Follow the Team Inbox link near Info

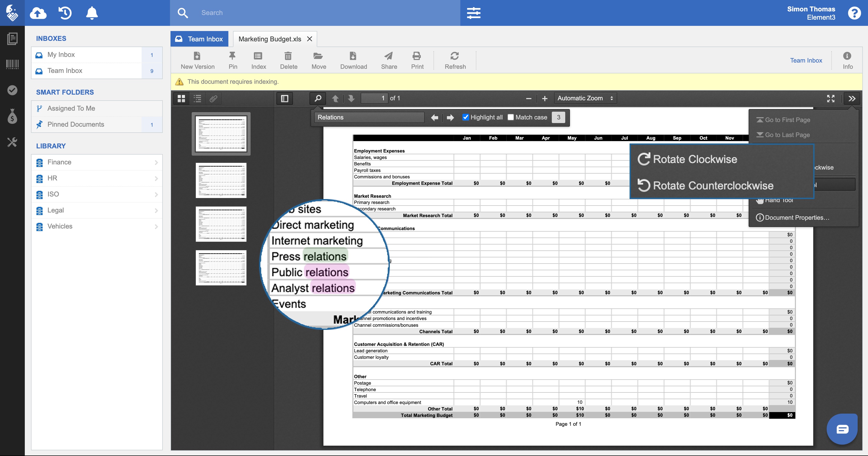coord(806,60)
